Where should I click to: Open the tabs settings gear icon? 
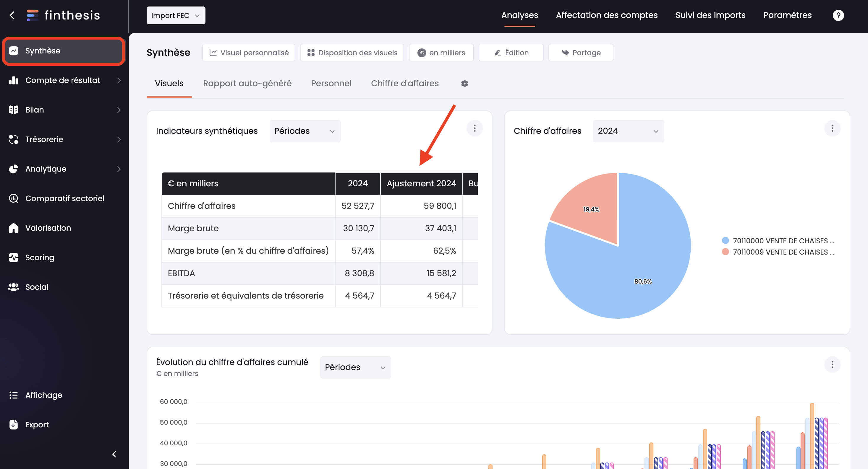click(464, 84)
